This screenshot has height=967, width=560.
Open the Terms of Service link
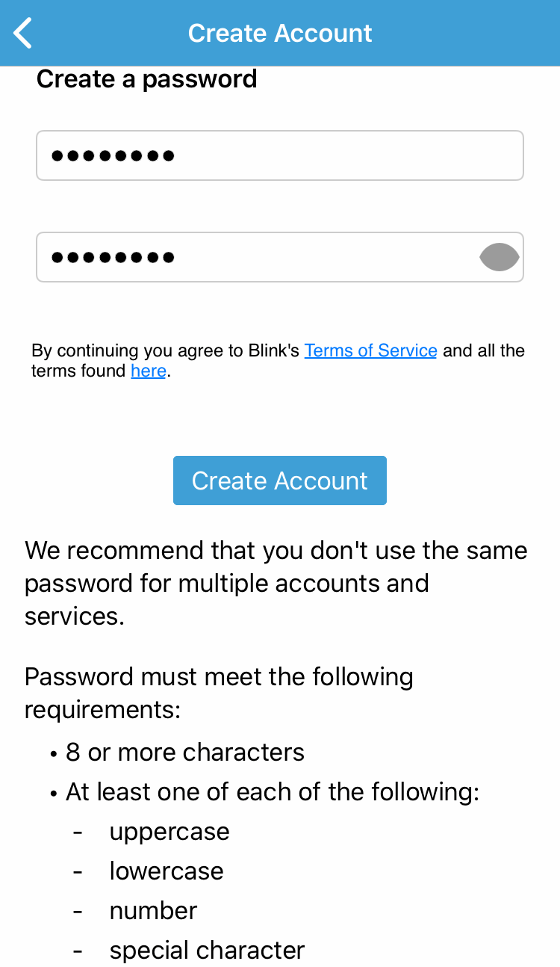point(370,350)
